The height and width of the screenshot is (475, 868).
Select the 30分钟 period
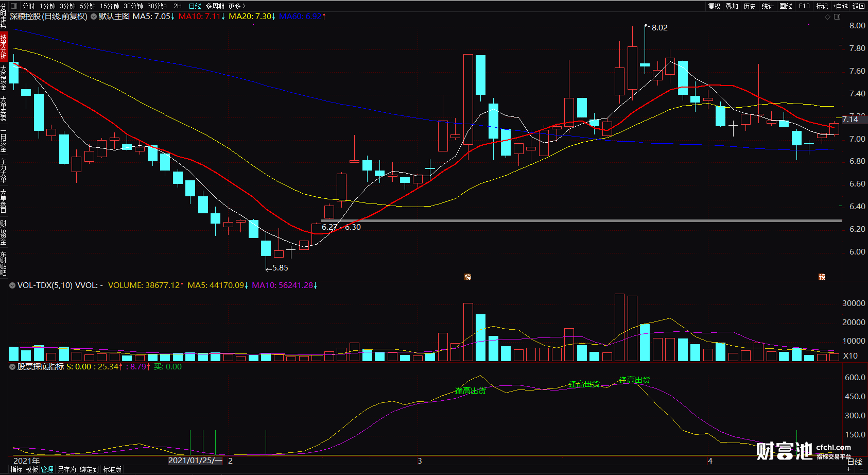(133, 6)
